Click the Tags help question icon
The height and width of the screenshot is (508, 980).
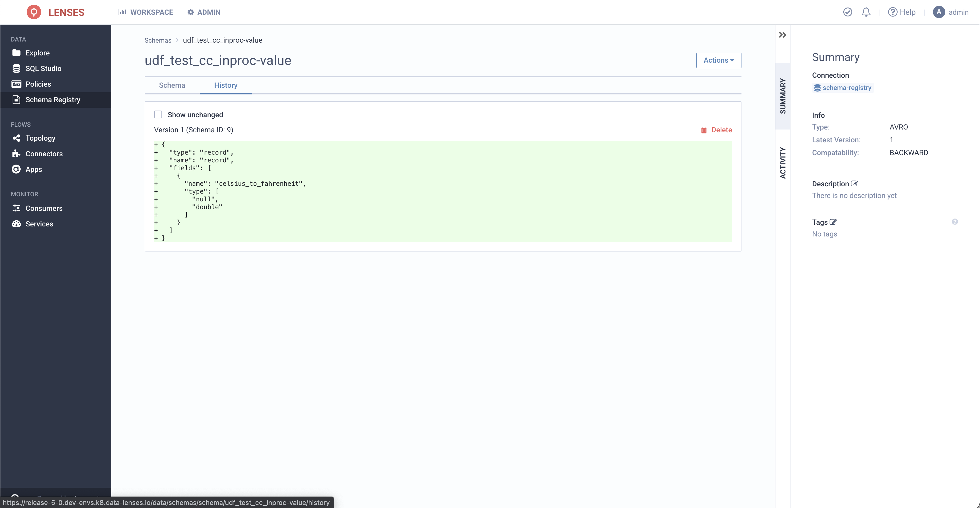[954, 222]
